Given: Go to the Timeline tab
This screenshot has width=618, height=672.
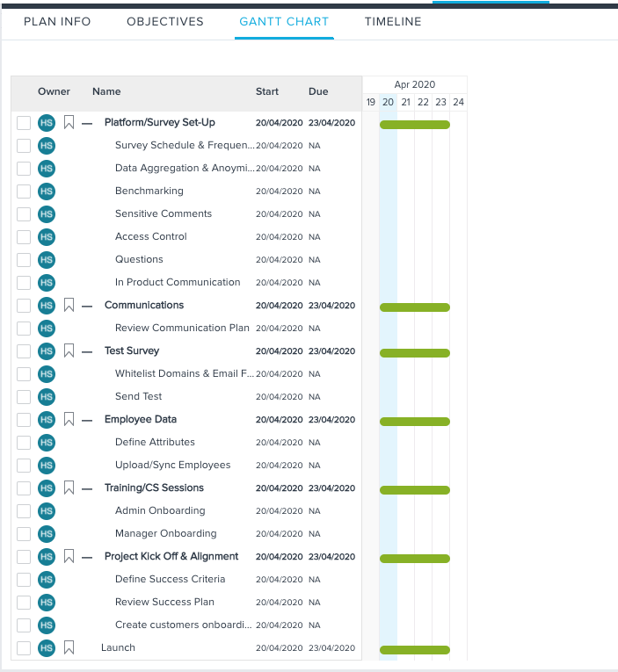Looking at the screenshot, I should coord(393,21).
